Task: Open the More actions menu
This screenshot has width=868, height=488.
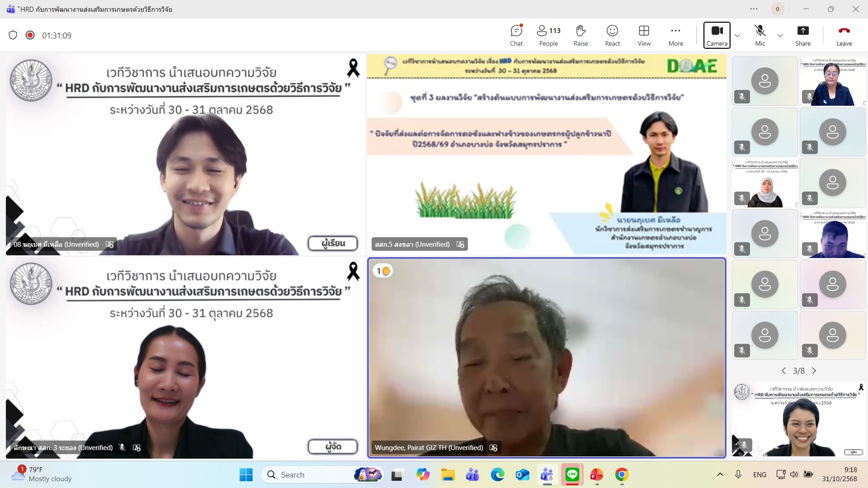Action: click(675, 35)
